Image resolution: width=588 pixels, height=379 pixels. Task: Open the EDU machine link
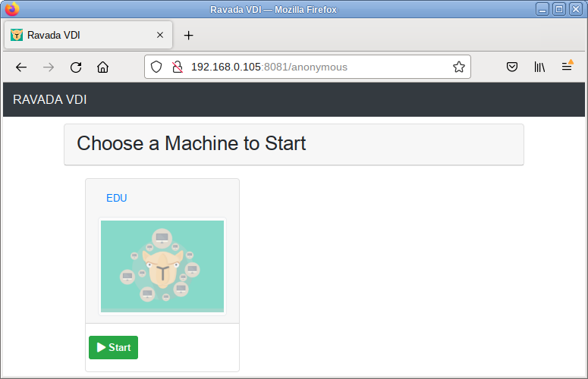117,198
